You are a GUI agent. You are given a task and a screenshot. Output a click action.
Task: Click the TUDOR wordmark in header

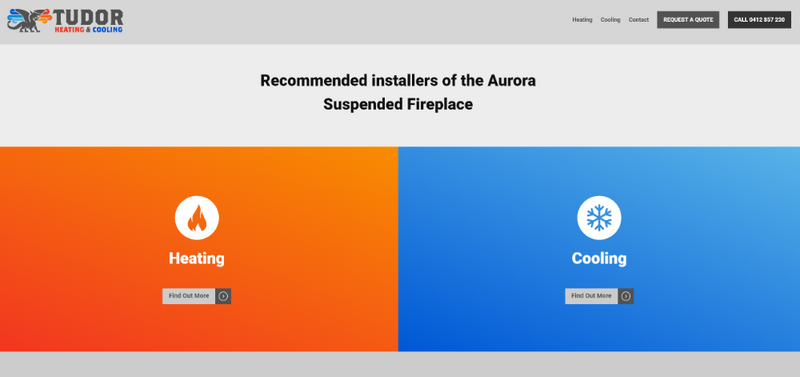tap(88, 17)
